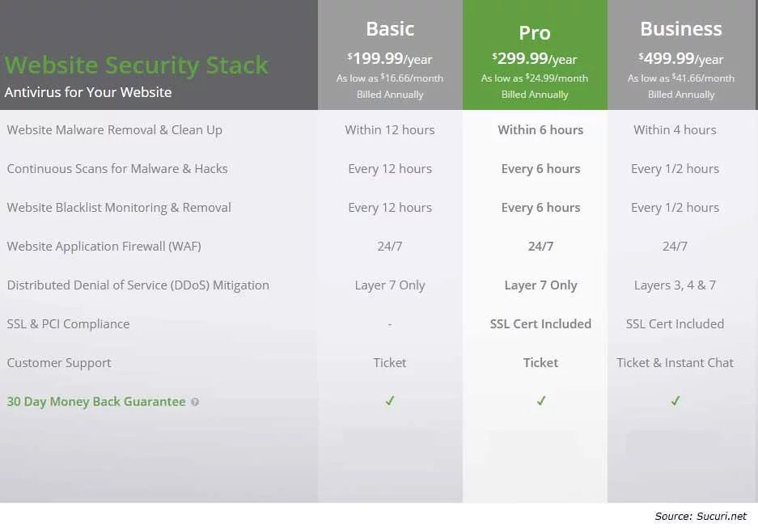This screenshot has height=532, width=758.
Task: Select the green Pro plan header
Action: 535,55
